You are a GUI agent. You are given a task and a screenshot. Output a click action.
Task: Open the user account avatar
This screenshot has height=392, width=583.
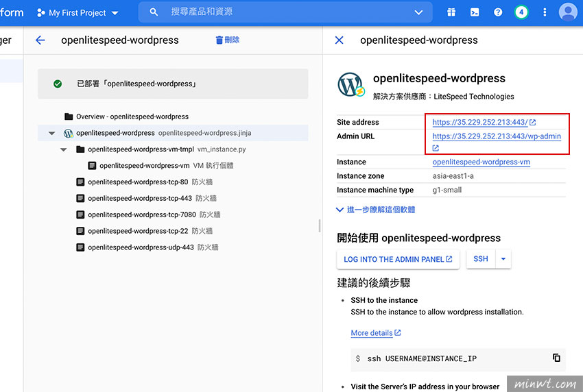[x=568, y=12]
